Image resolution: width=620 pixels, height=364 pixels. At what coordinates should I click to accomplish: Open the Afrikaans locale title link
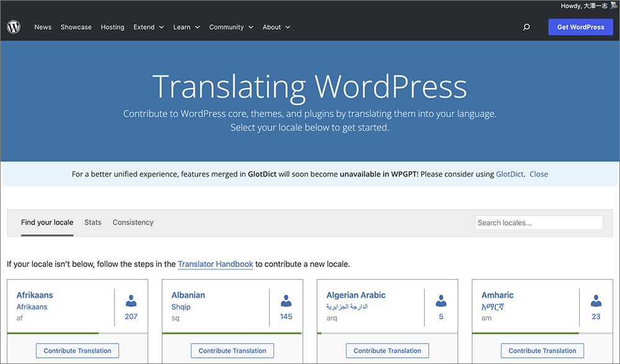(x=35, y=295)
